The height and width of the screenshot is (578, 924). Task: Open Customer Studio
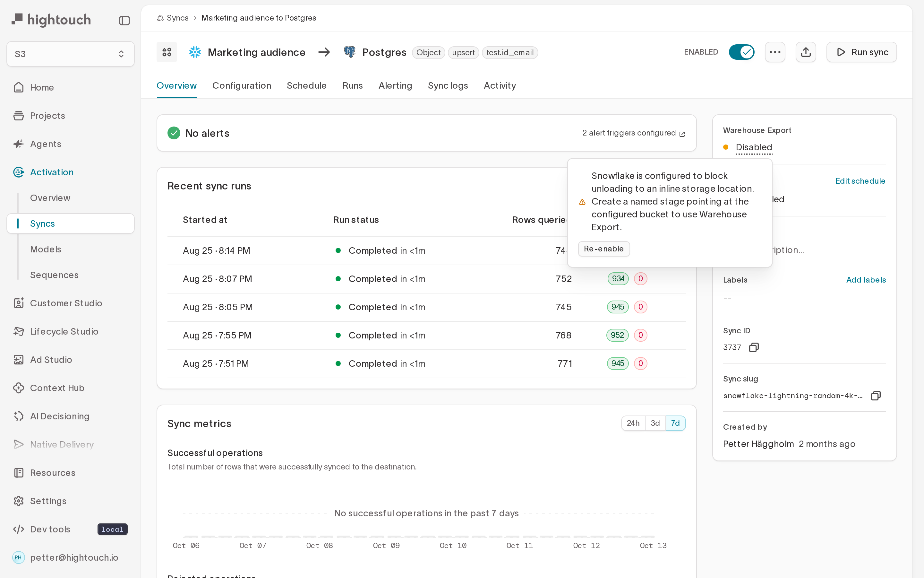[66, 303]
